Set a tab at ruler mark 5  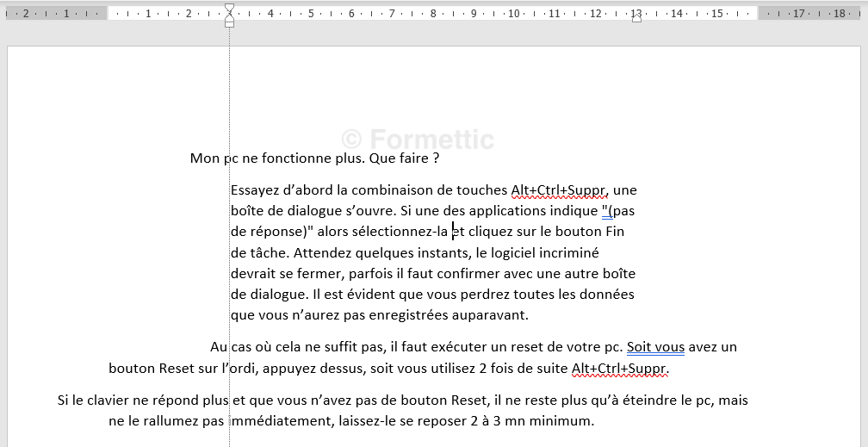[x=311, y=13]
